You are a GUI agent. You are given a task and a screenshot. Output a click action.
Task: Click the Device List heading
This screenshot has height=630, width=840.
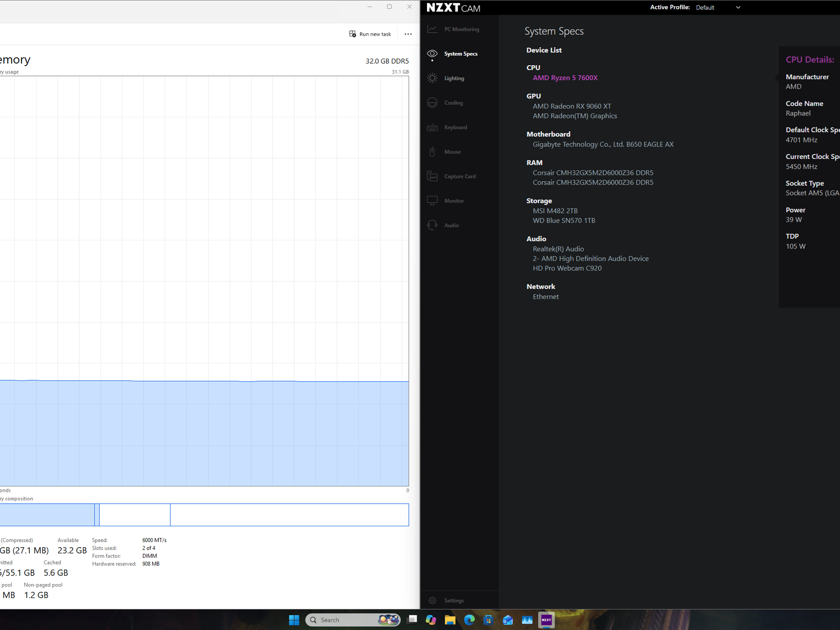544,50
